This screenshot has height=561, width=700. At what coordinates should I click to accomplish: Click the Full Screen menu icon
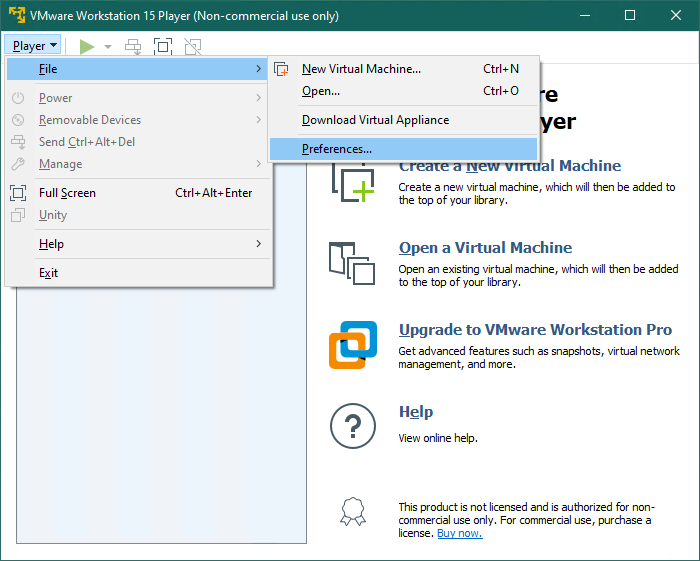(18, 193)
